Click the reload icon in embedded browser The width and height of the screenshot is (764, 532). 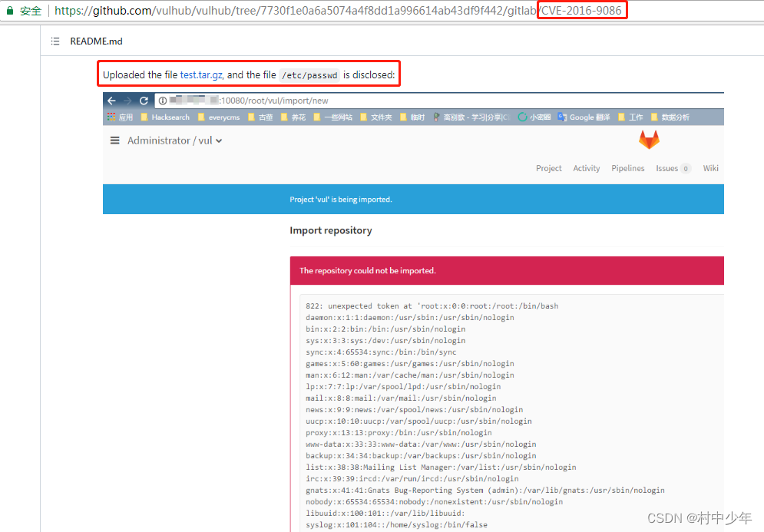click(144, 101)
